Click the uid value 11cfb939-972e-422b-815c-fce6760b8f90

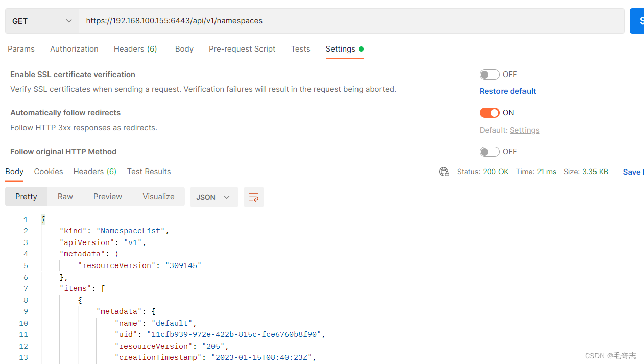tap(234, 334)
